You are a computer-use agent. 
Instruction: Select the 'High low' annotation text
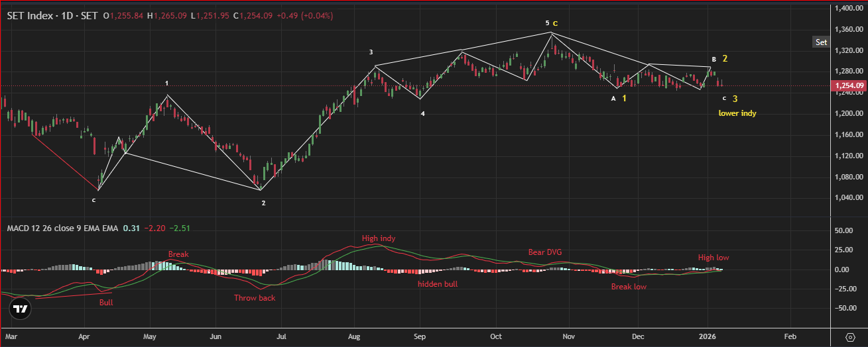click(x=713, y=258)
